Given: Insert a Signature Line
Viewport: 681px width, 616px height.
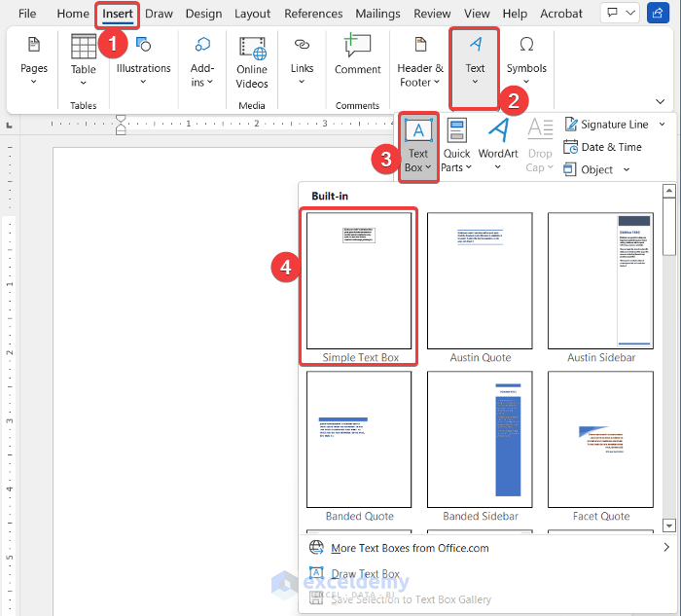Looking at the screenshot, I should (606, 125).
